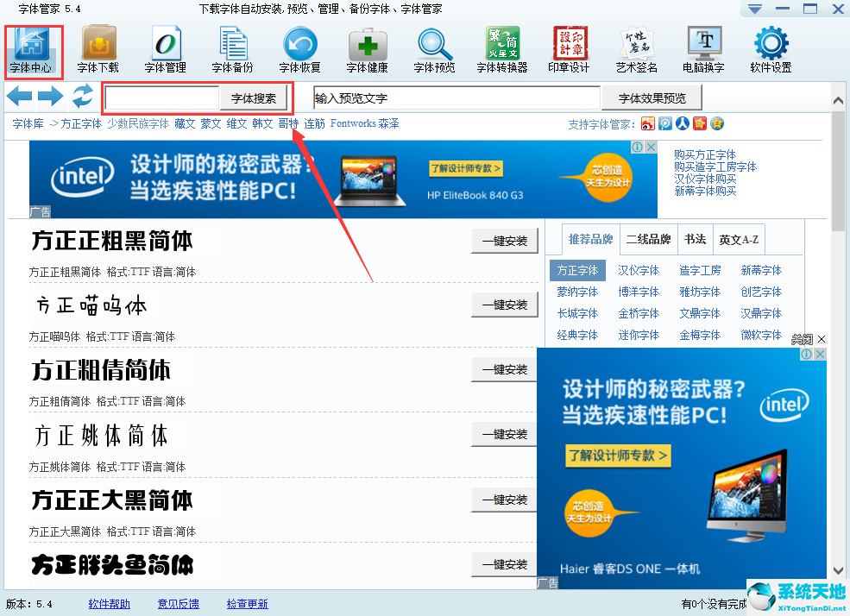Viewport: 850px width, 616px height.
Task: Open the 印章设计 toolbar icon
Action: click(x=569, y=51)
